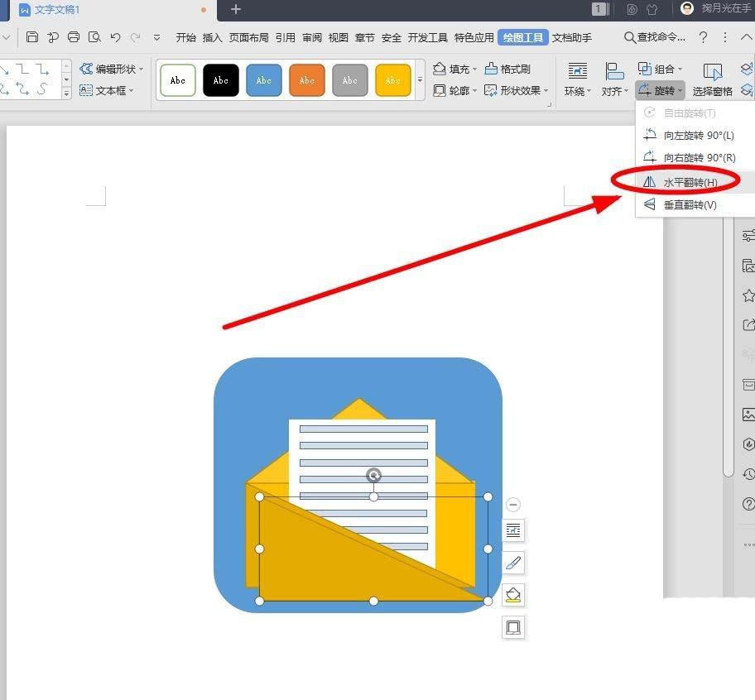Click the new tab plus button

236,9
